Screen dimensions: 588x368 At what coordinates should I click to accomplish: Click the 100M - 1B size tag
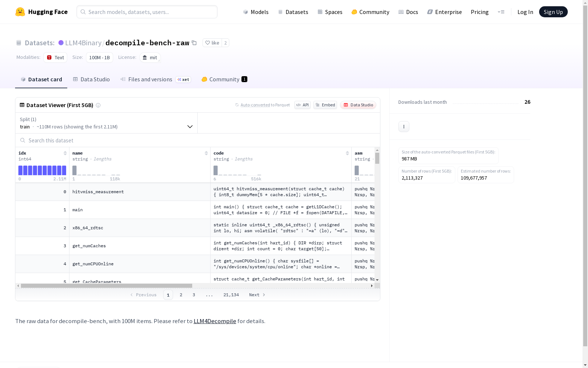(x=100, y=57)
